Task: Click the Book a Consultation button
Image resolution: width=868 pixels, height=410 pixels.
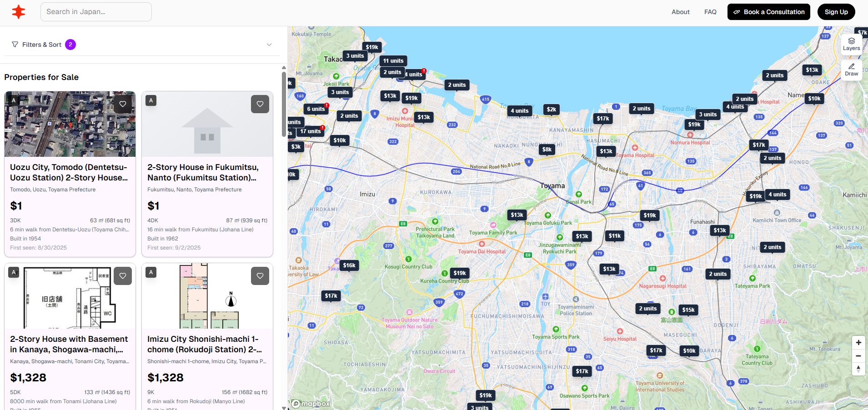Action: click(768, 12)
